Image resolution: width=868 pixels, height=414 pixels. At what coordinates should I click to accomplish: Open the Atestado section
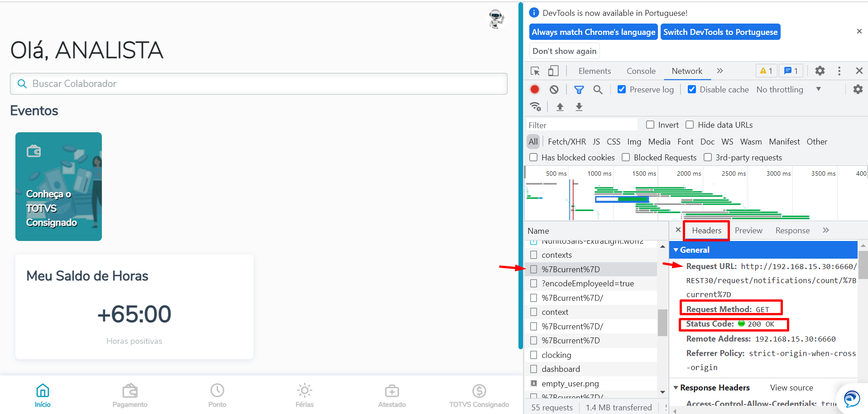pos(392,395)
